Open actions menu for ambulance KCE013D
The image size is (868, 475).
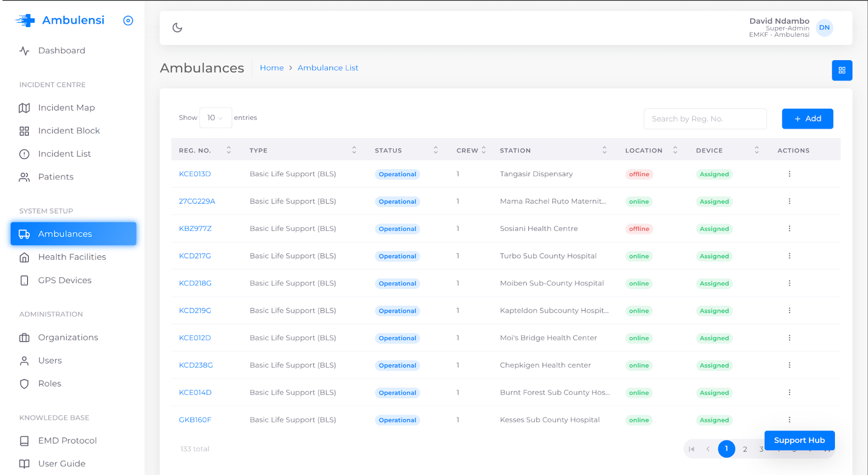789,174
